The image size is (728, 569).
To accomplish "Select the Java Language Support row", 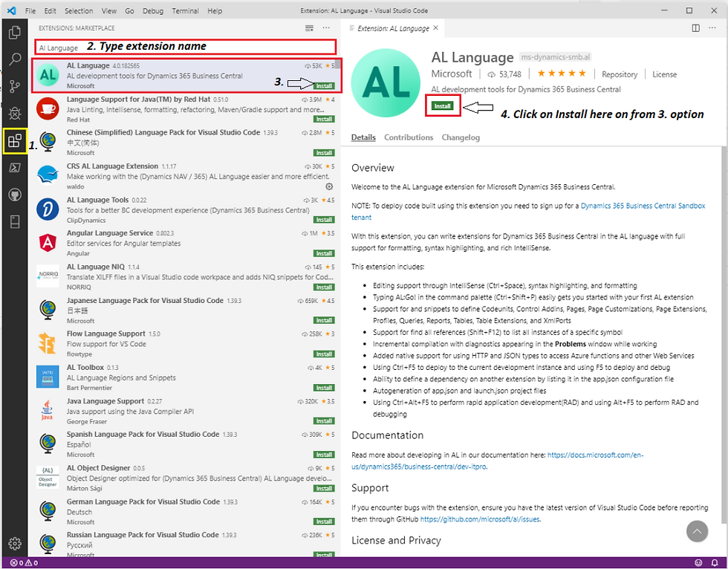I will pos(185,411).
